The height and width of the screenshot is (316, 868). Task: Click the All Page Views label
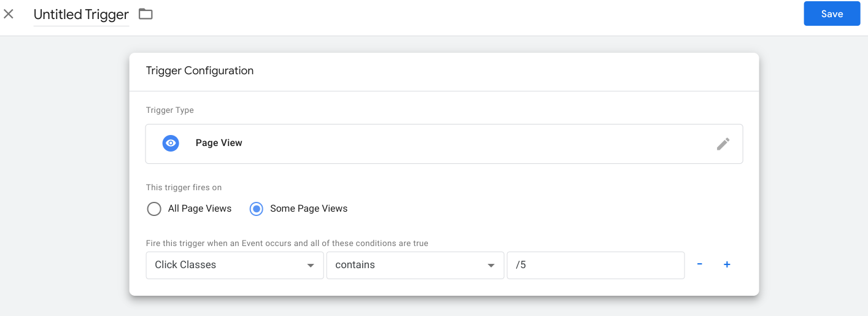[200, 209]
